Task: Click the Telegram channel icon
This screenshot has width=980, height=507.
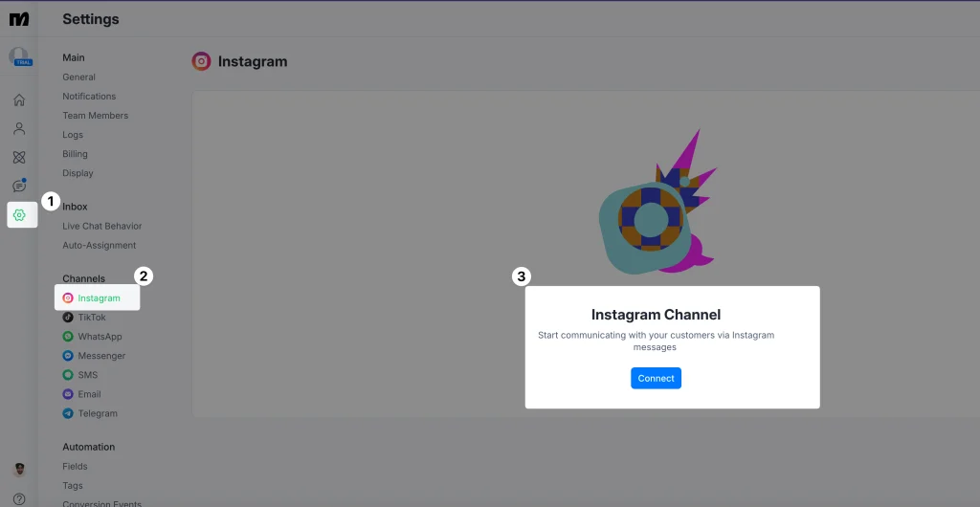Action: coord(68,413)
